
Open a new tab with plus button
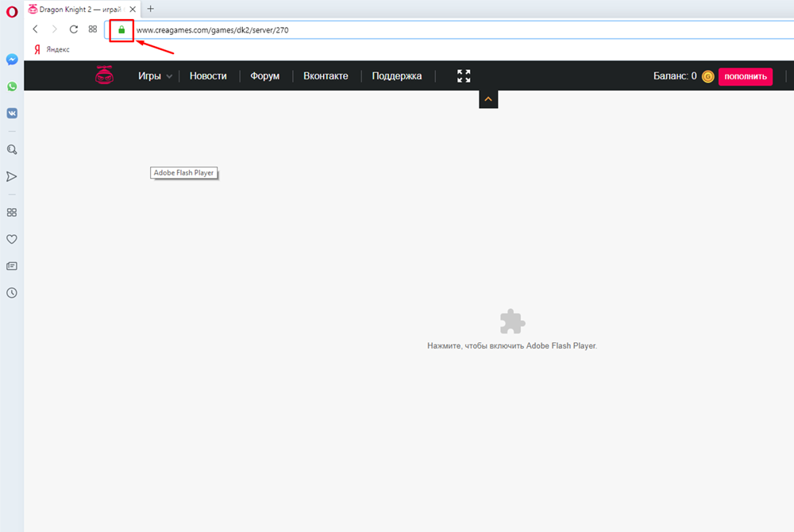(151, 9)
